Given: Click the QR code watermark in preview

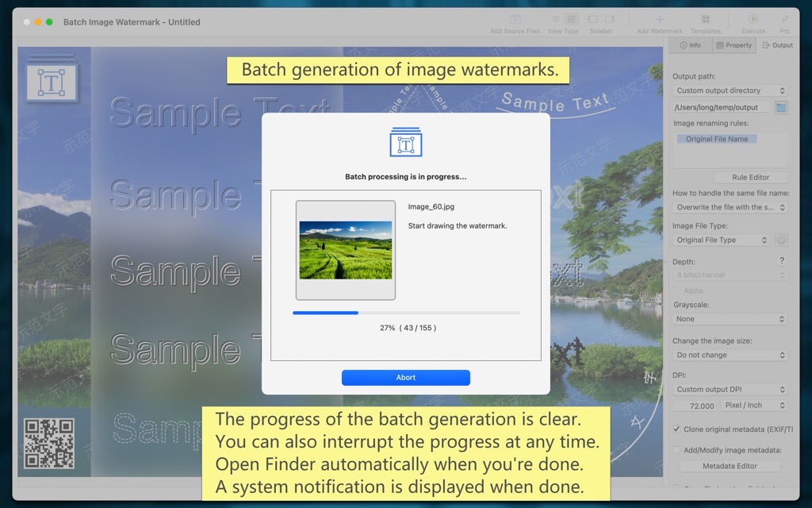Looking at the screenshot, I should (48, 444).
